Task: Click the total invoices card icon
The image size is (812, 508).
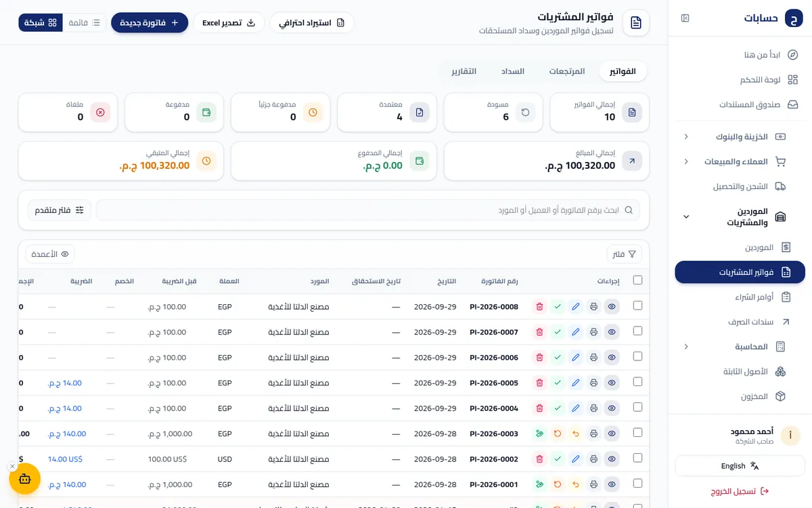Action: pos(632,112)
